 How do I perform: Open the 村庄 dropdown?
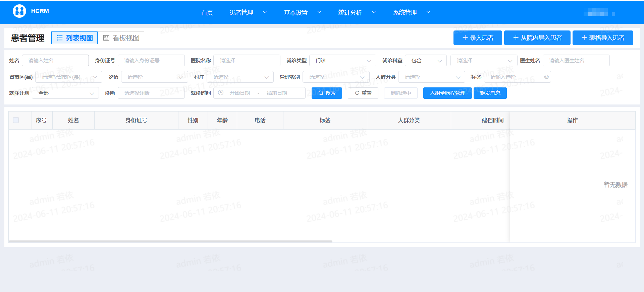click(x=240, y=77)
